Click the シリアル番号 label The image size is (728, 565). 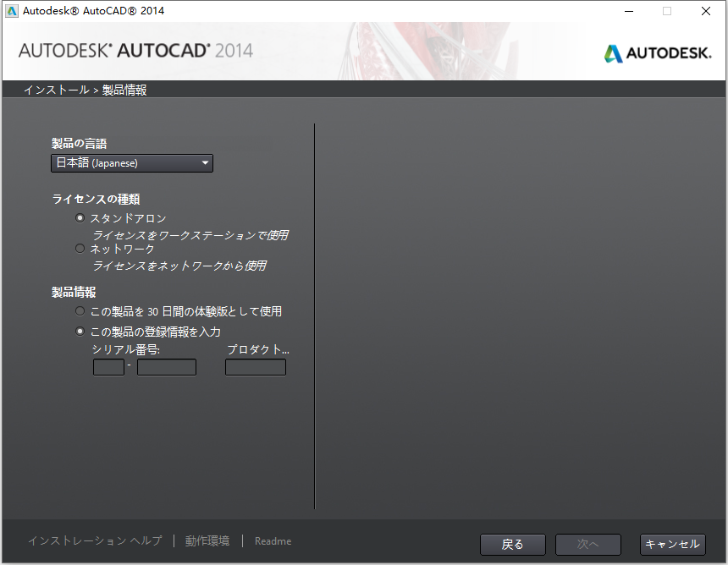(x=126, y=349)
